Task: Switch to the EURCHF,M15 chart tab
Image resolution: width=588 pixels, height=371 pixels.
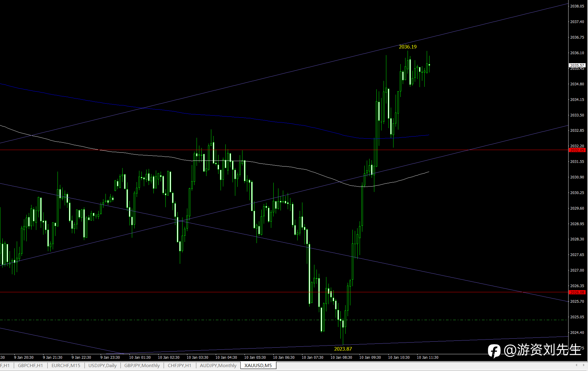Action: coord(66,365)
